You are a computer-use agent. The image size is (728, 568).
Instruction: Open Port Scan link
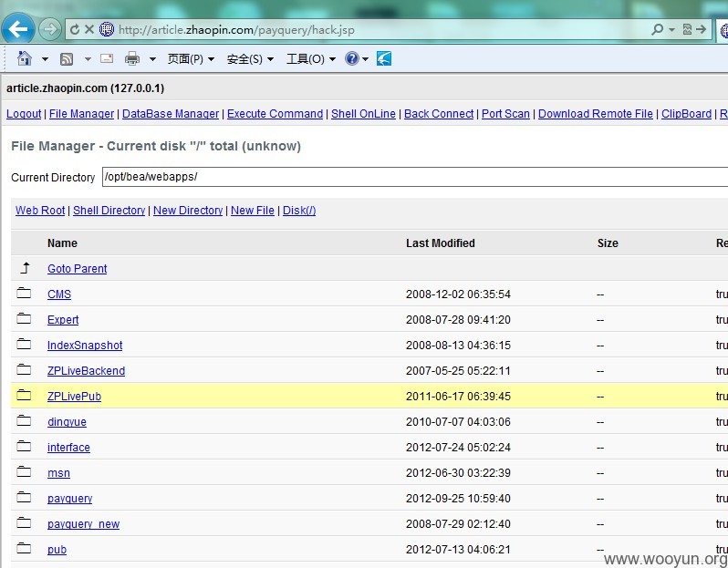[x=505, y=114]
